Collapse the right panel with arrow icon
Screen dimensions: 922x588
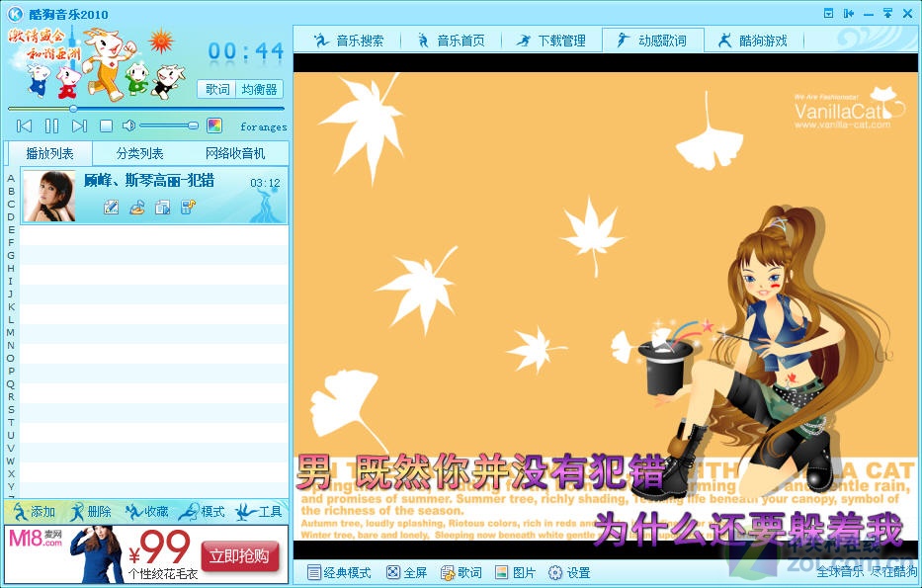pos(849,13)
